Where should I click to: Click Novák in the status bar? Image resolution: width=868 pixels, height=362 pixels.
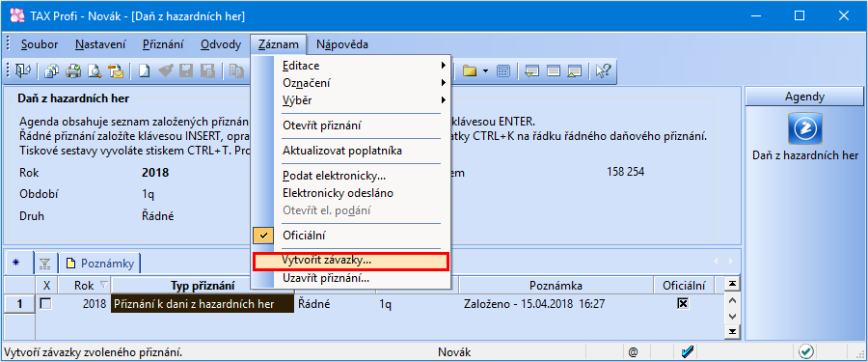(454, 352)
